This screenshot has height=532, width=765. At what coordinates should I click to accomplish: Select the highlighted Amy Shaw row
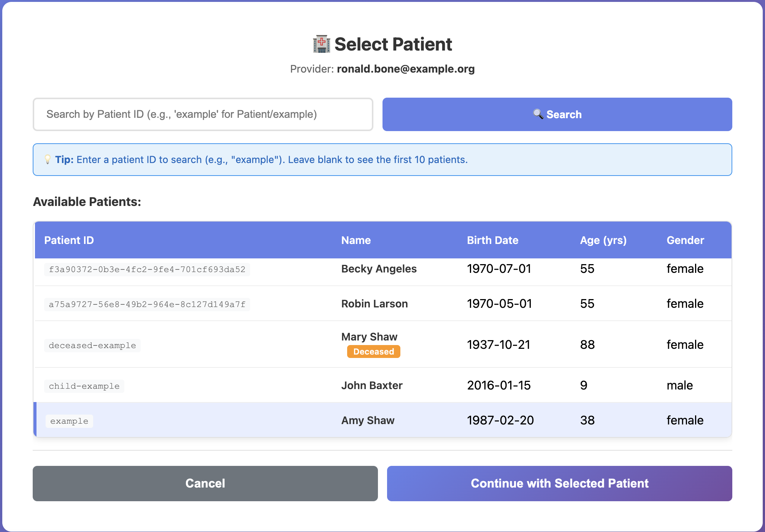pyautogui.click(x=368, y=420)
